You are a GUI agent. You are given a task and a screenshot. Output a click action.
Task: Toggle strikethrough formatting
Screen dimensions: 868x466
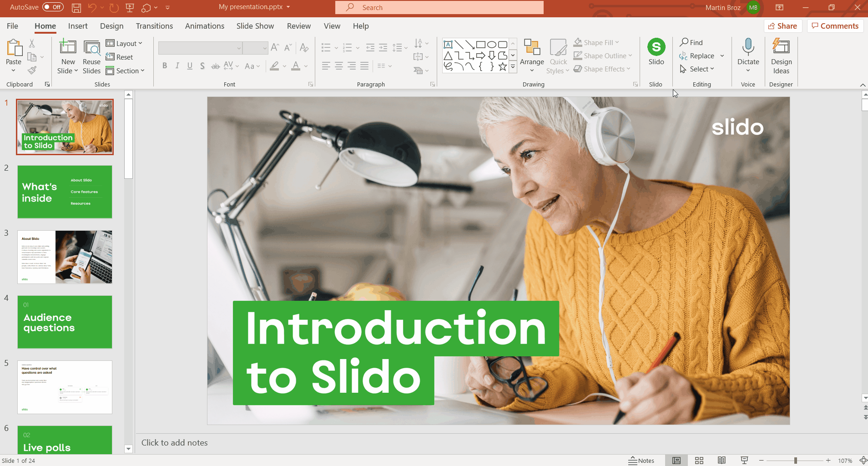point(216,66)
